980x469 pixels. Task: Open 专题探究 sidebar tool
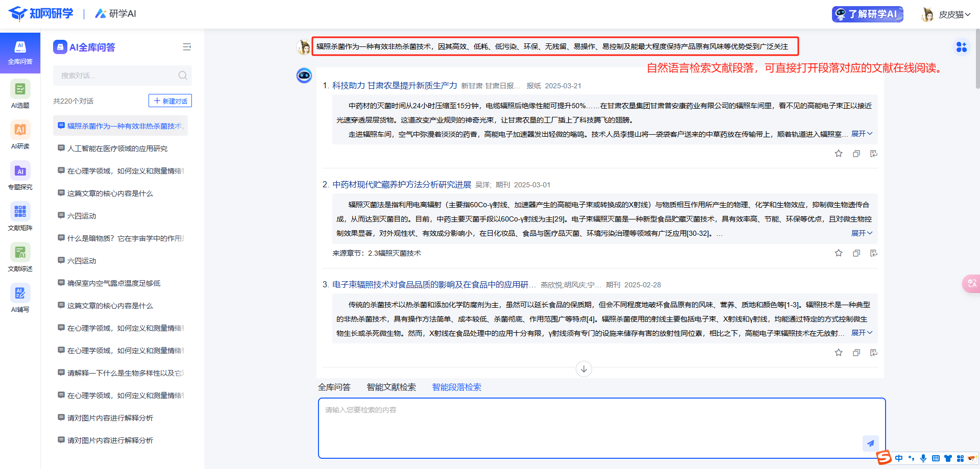coord(20,176)
